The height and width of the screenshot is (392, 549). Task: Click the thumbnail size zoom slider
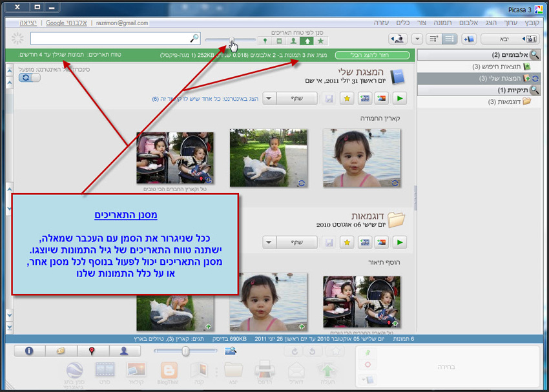[185, 351]
